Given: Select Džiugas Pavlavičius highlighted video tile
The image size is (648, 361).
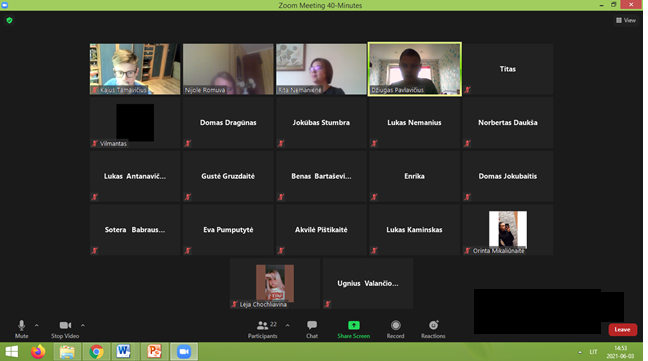Looking at the screenshot, I should tap(415, 69).
